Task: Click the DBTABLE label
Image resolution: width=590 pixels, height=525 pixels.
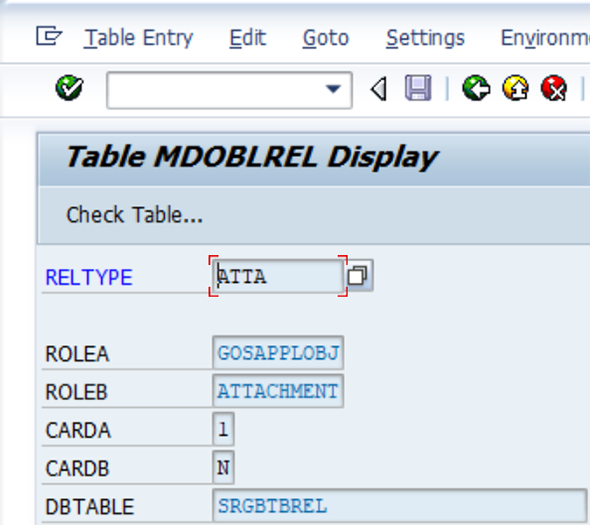Action: [90, 507]
